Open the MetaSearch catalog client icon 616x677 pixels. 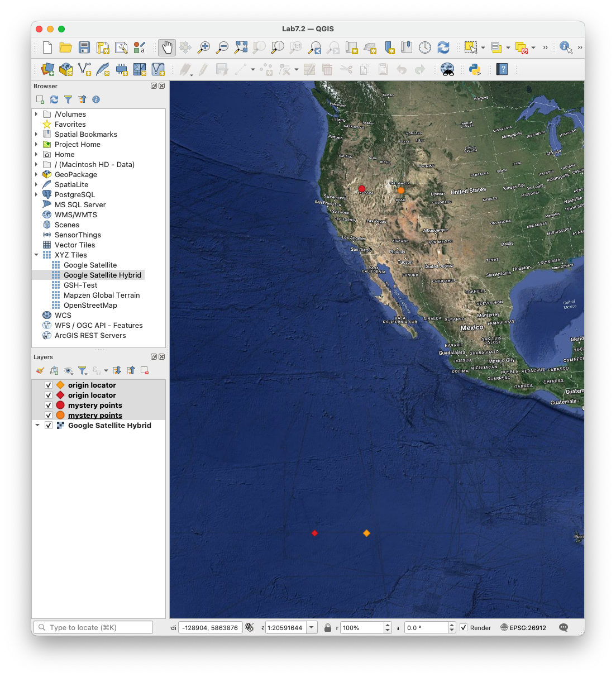[x=447, y=69]
